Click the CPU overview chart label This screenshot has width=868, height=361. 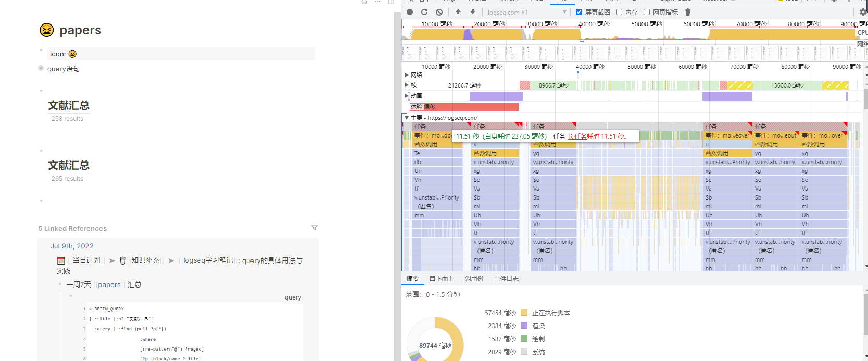[862, 32]
